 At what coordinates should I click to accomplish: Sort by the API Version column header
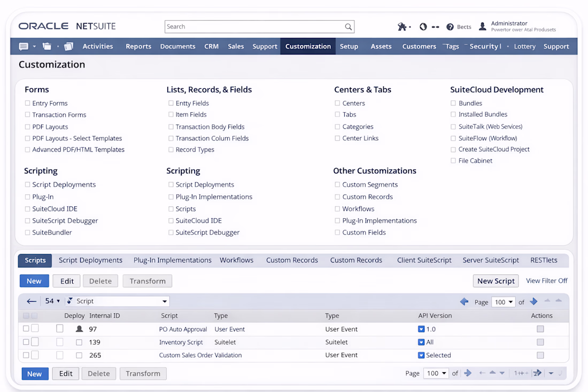click(435, 316)
